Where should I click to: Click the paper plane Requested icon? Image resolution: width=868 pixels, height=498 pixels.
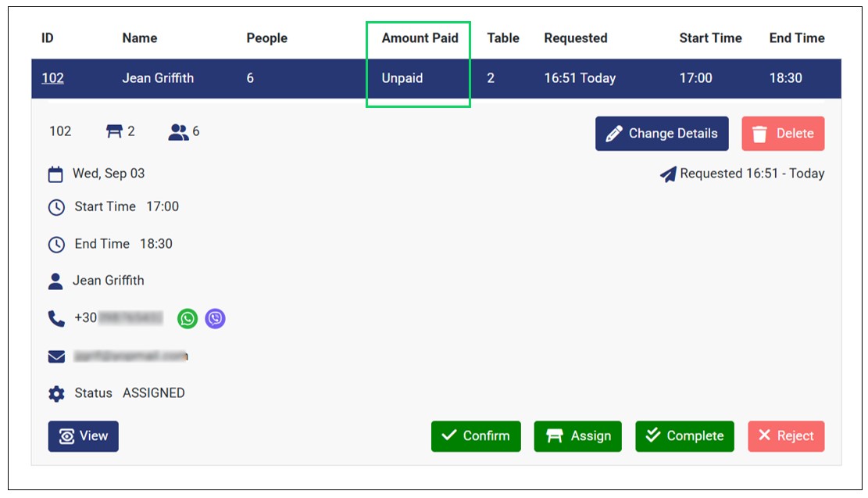coord(668,174)
